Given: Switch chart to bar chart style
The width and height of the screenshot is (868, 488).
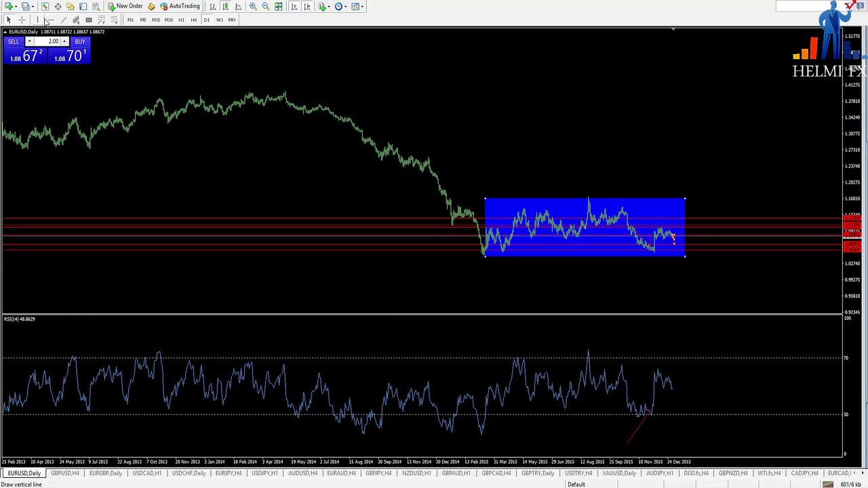Looking at the screenshot, I should point(213,6).
